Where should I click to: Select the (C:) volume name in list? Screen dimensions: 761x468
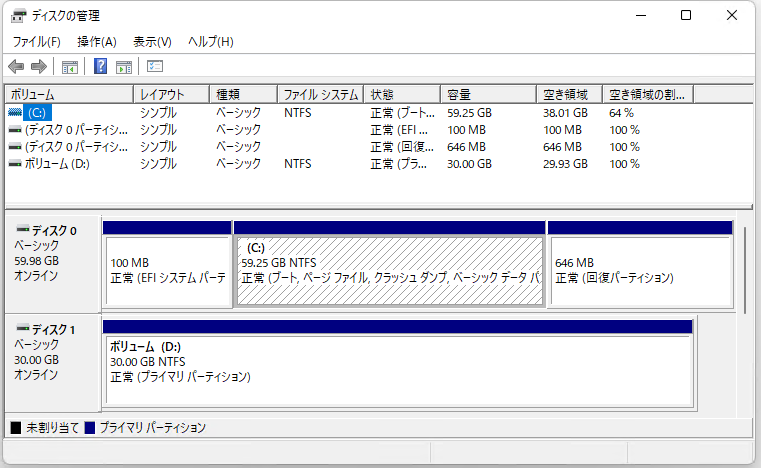pos(37,113)
